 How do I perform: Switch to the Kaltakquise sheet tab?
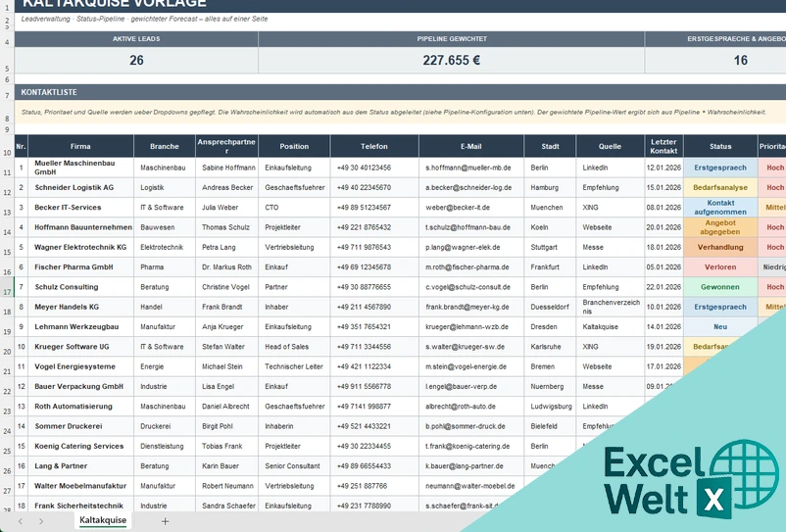pos(103,520)
